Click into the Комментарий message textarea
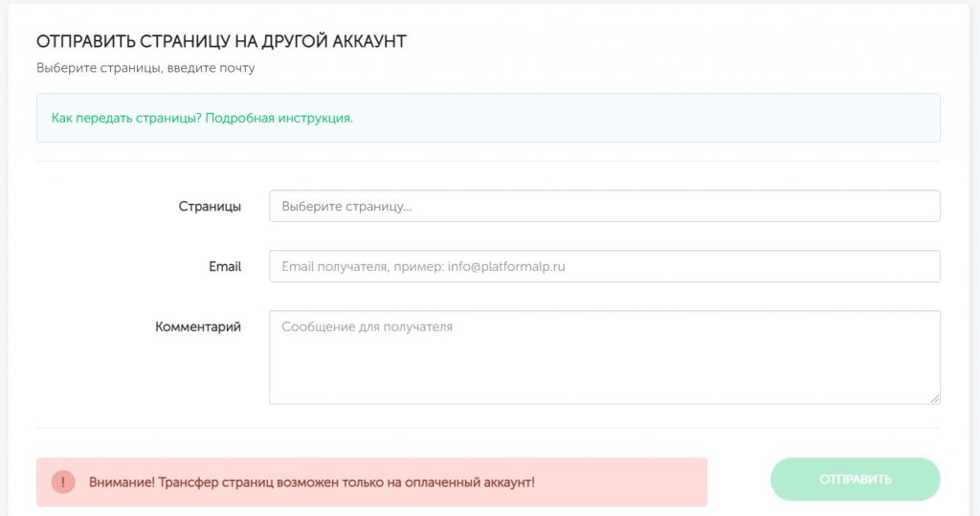The height and width of the screenshot is (516, 980). click(605, 357)
